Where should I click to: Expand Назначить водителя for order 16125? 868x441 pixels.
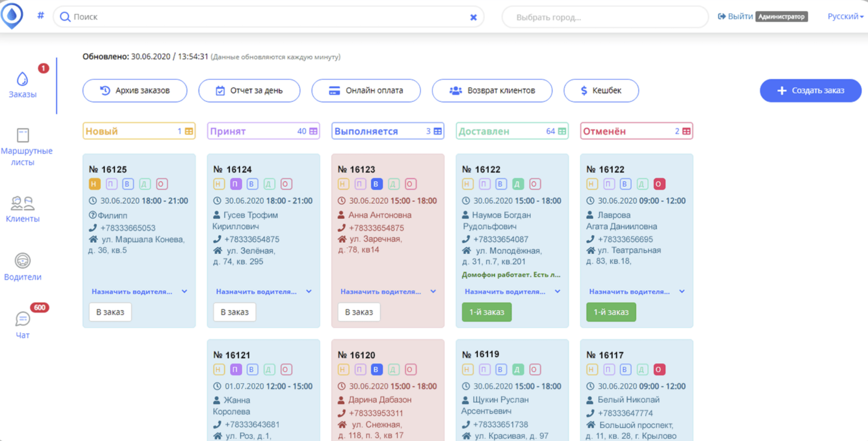[x=139, y=292]
